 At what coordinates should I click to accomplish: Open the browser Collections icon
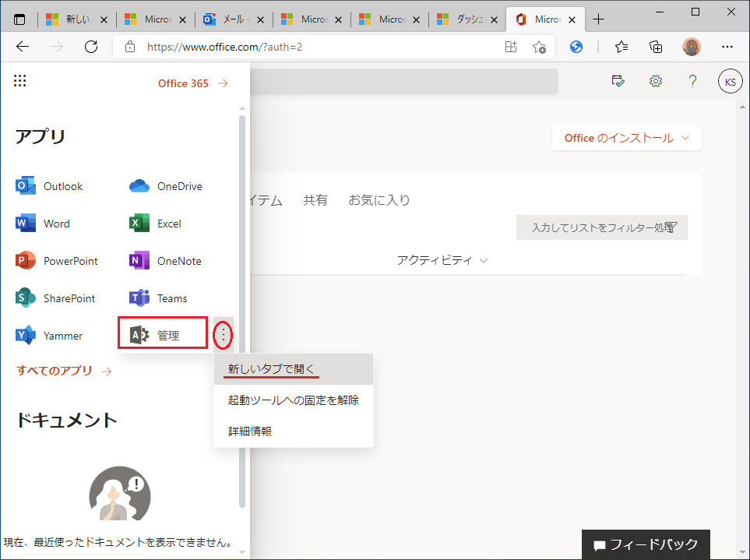(x=656, y=47)
